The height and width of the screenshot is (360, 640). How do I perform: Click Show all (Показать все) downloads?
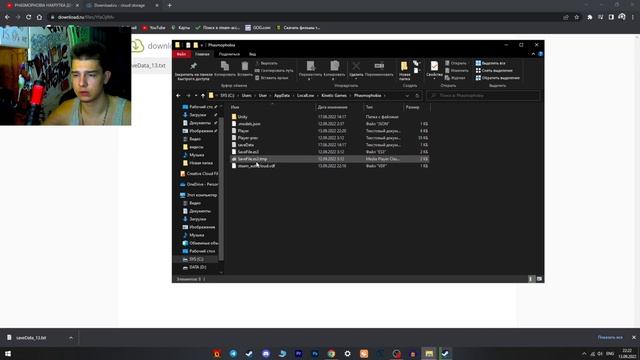[x=610, y=338]
